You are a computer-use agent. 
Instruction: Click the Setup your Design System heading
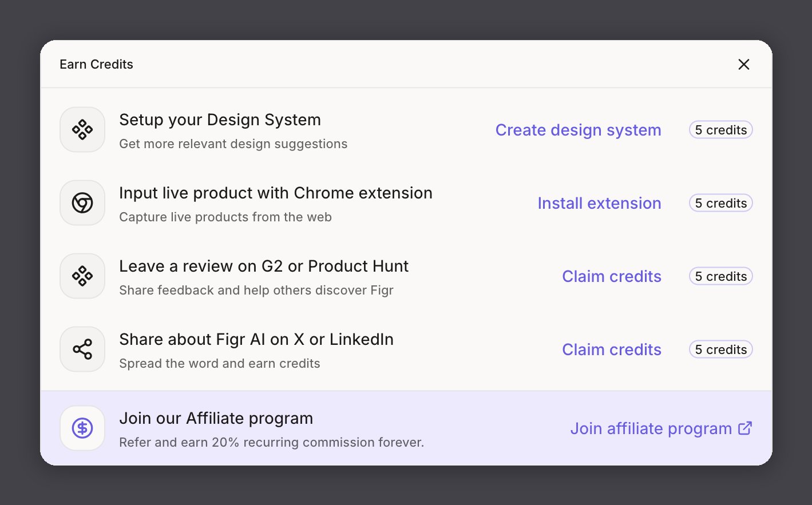click(220, 120)
